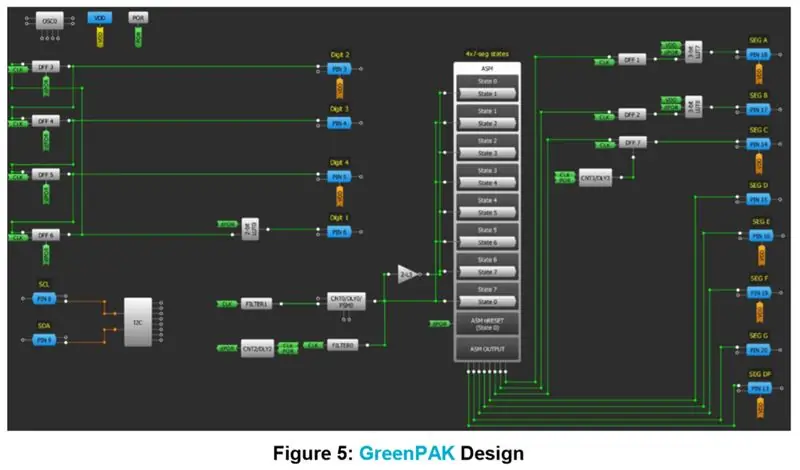This screenshot has width=800, height=470.
Task: Select the CNT2/DLY2 block
Action: click(257, 349)
